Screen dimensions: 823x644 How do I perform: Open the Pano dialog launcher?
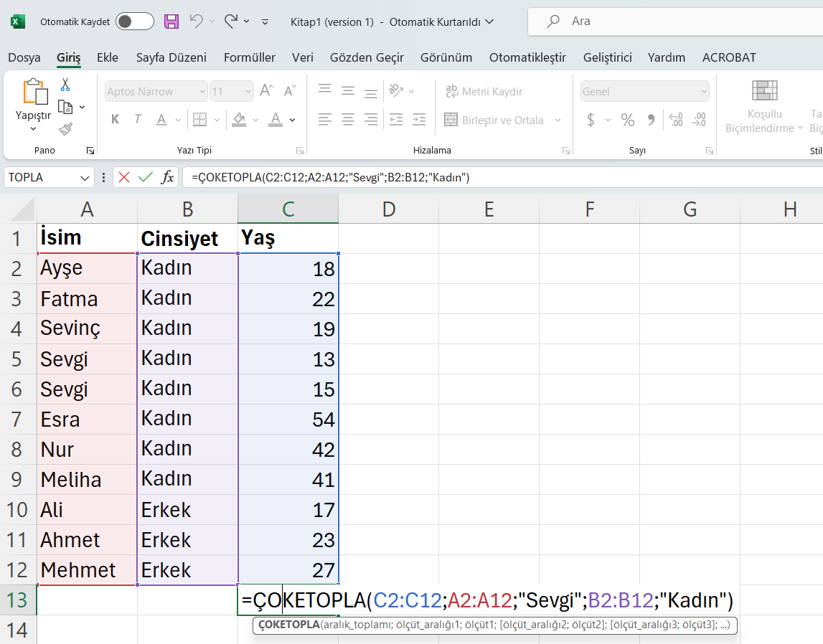click(90, 151)
